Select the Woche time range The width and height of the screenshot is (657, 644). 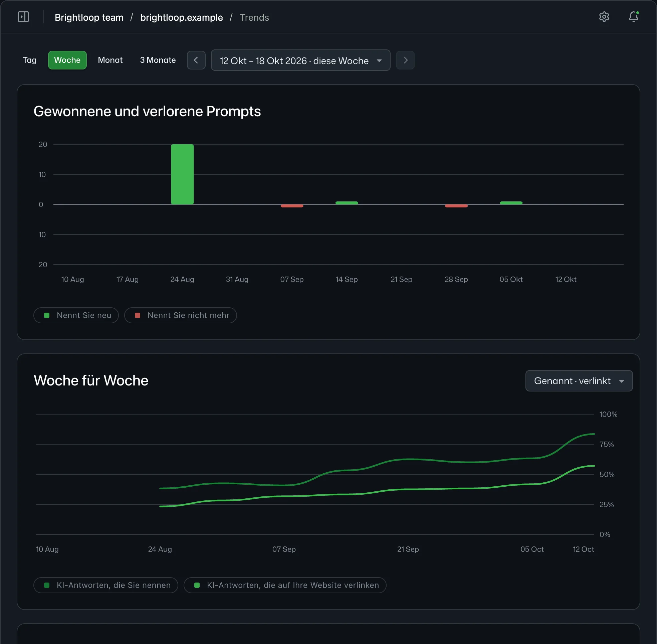coord(67,60)
